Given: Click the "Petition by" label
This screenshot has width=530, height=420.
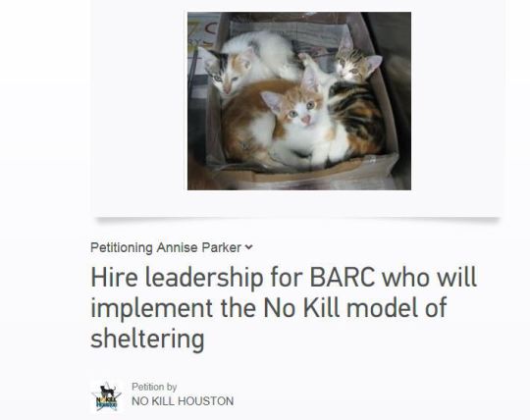Looking at the screenshot, I should (x=154, y=387).
